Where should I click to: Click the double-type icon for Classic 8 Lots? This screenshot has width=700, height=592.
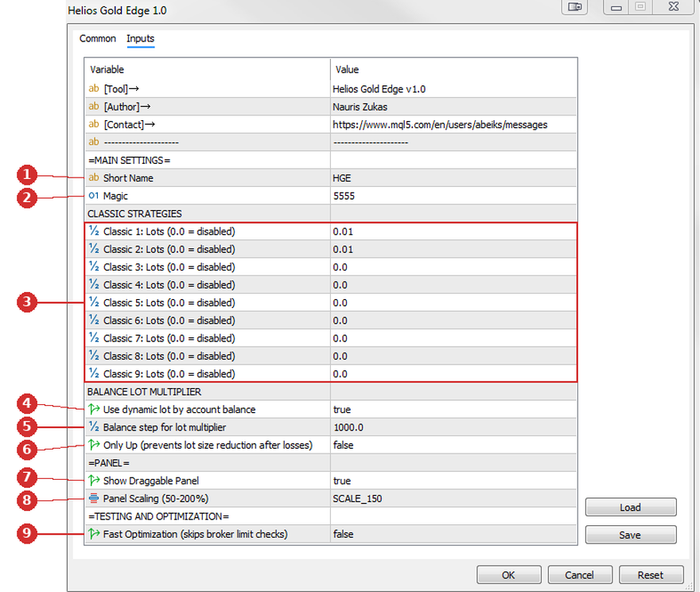pos(94,356)
